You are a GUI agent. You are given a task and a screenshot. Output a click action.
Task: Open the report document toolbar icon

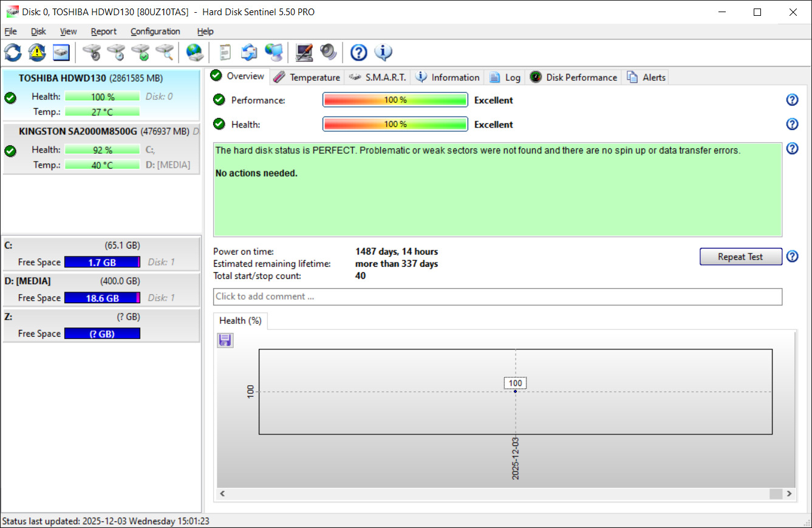[x=225, y=53]
